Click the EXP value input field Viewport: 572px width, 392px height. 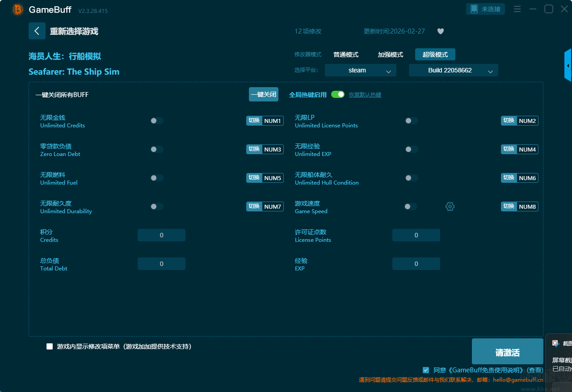point(416,264)
